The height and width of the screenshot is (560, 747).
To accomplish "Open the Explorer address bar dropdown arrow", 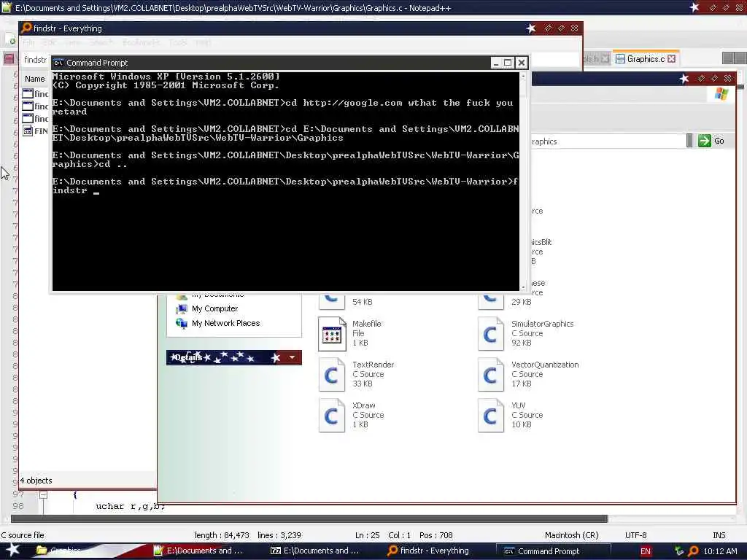I will (x=689, y=141).
